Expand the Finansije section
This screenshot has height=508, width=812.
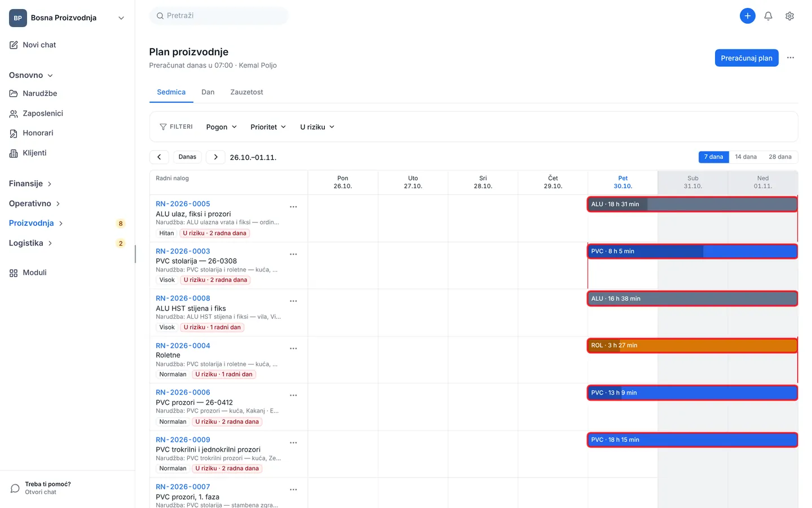tap(30, 183)
